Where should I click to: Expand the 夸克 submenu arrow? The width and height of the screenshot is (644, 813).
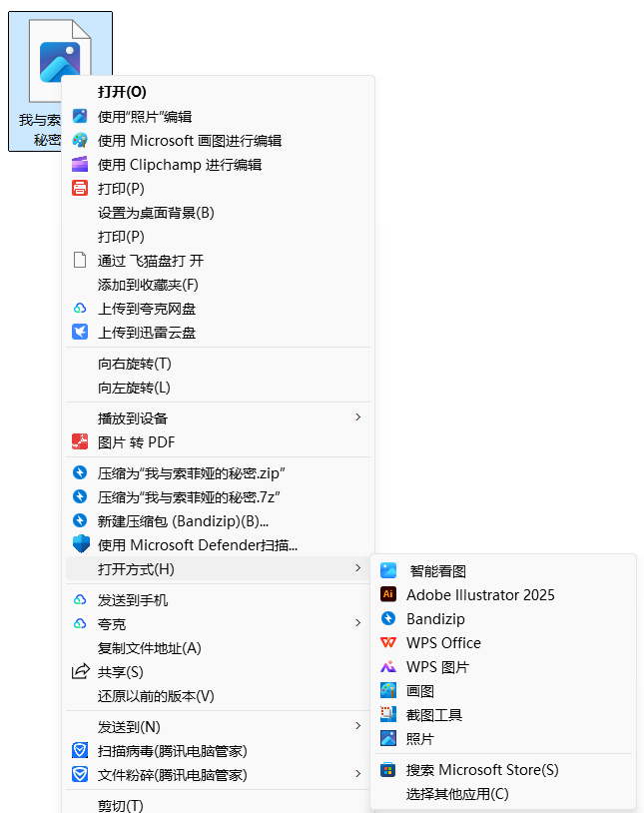point(357,622)
